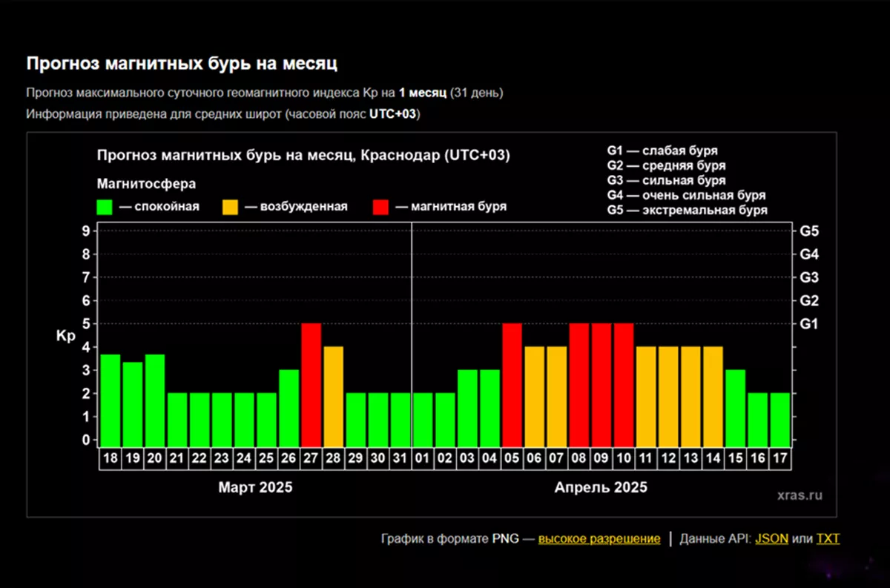
Task: Click the yellow 'возбужденная' legend swatch
Action: 231,207
